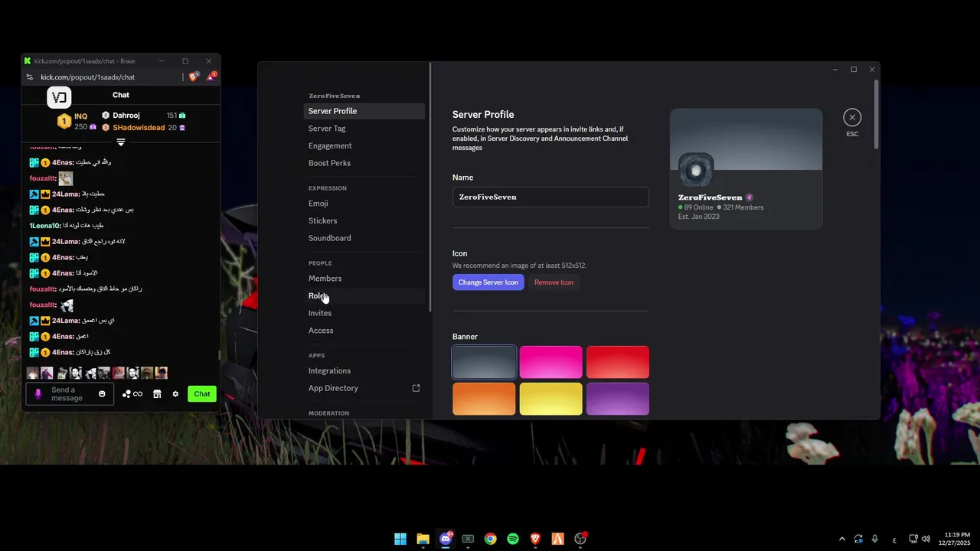The height and width of the screenshot is (551, 980).
Task: Click the Kick popout URL in address bar
Action: tap(88, 77)
